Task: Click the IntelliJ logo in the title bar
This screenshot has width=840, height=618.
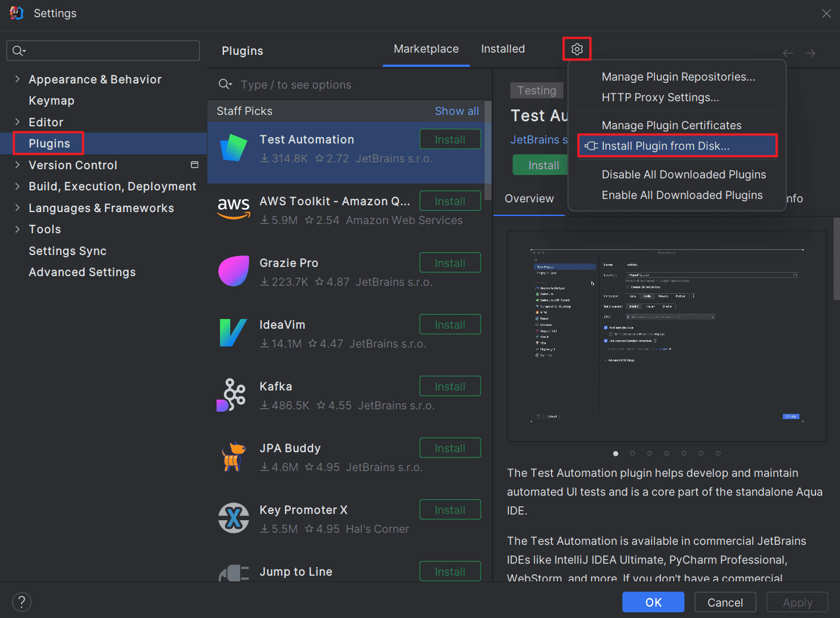Action: 17,13
